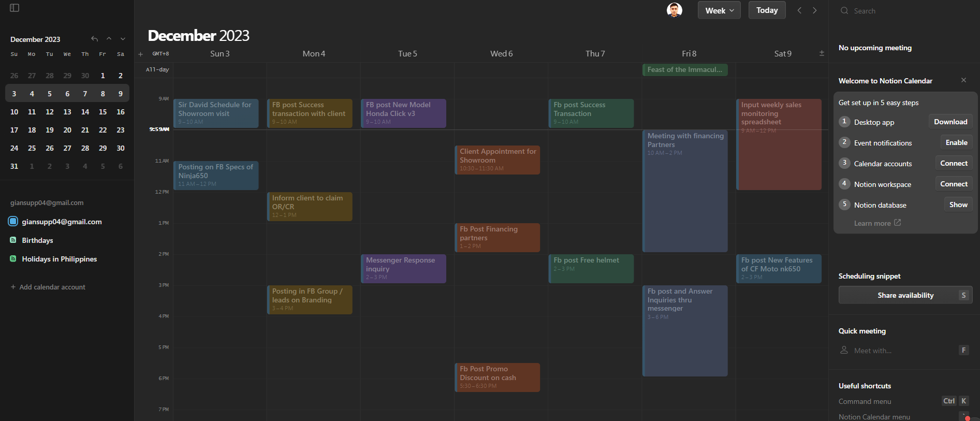Open Posting in FB Group leads event
980x421 pixels.
tap(310, 300)
